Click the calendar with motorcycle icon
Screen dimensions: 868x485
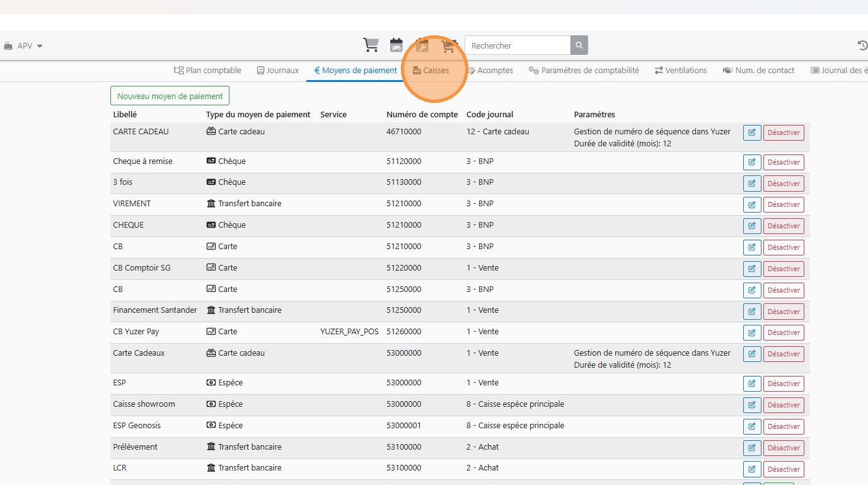[396, 45]
